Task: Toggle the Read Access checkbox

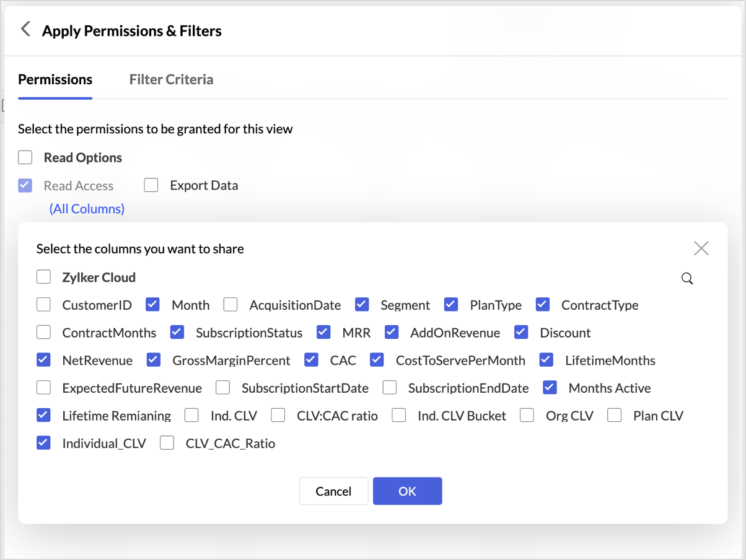Action: pyautogui.click(x=25, y=185)
